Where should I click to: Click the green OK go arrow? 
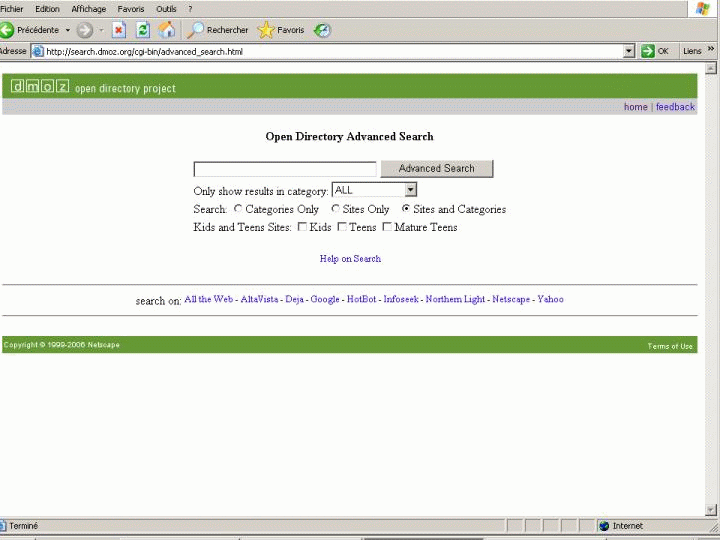coord(647,51)
